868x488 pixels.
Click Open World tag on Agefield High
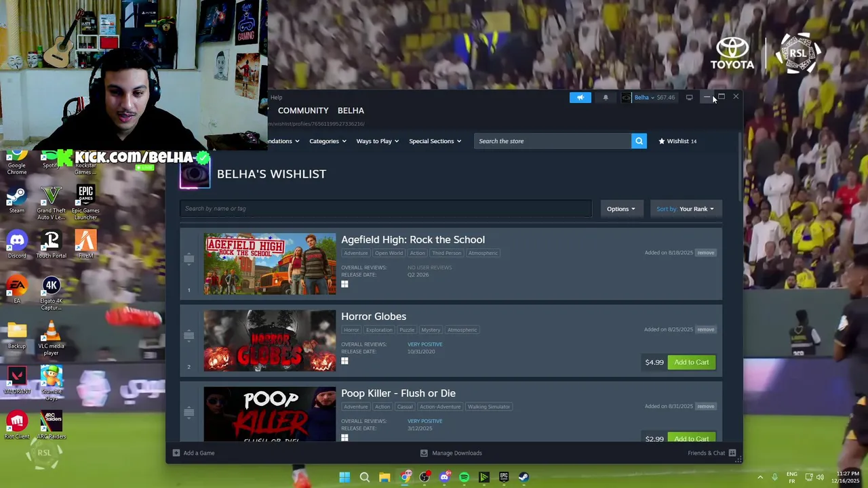pos(389,253)
